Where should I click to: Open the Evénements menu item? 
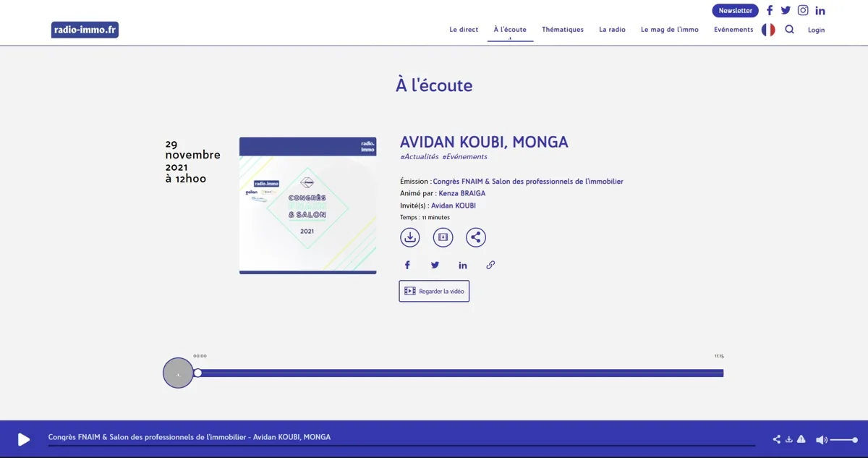[733, 30]
